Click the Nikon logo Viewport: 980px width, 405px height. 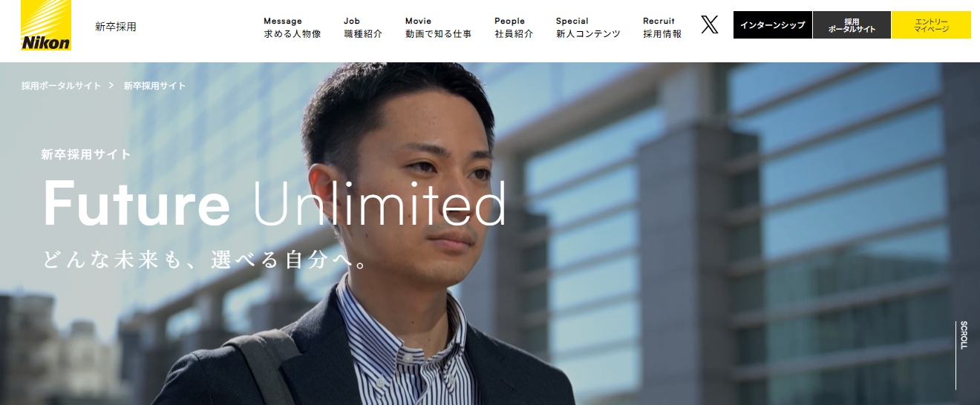coord(46,25)
